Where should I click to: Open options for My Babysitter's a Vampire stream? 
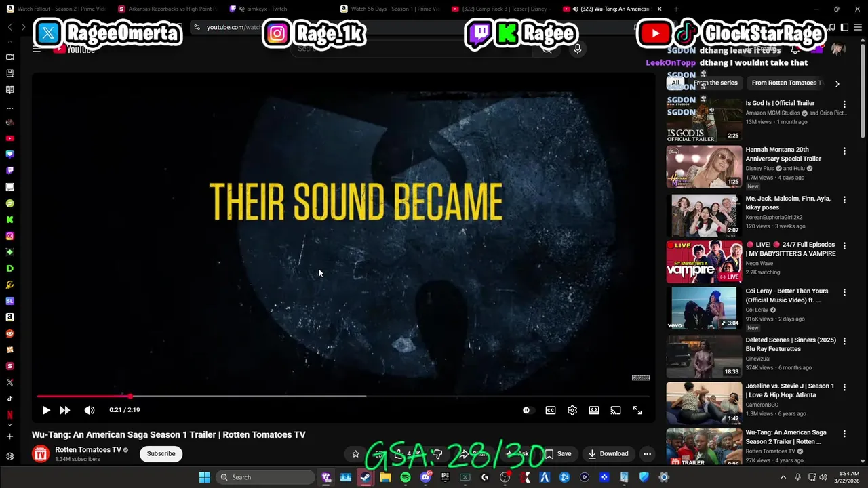click(x=844, y=245)
